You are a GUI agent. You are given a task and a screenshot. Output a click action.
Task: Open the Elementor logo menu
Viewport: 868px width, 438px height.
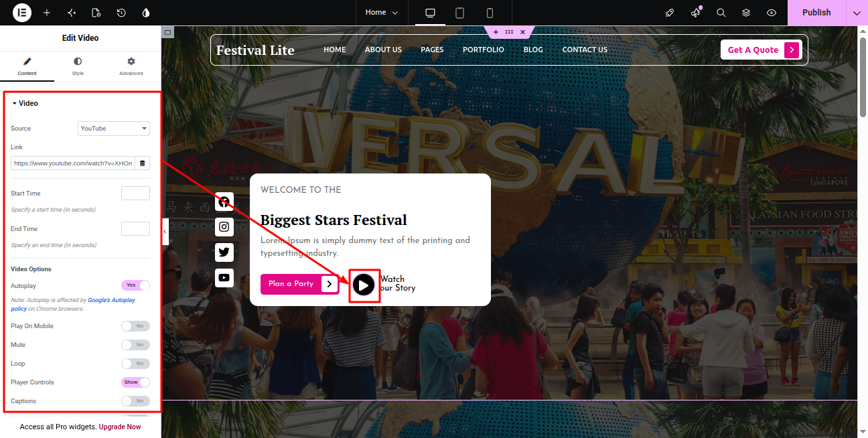(22, 13)
